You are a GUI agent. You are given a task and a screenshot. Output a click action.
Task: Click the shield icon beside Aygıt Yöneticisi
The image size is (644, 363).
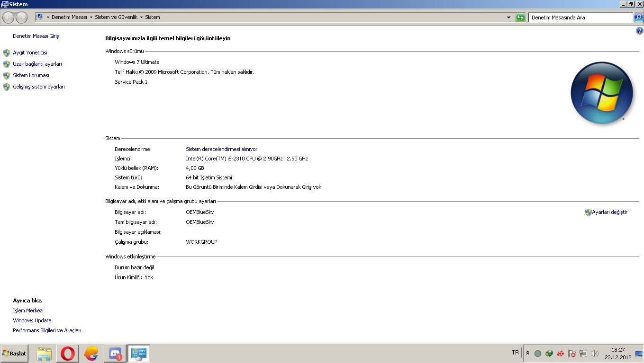click(7, 53)
